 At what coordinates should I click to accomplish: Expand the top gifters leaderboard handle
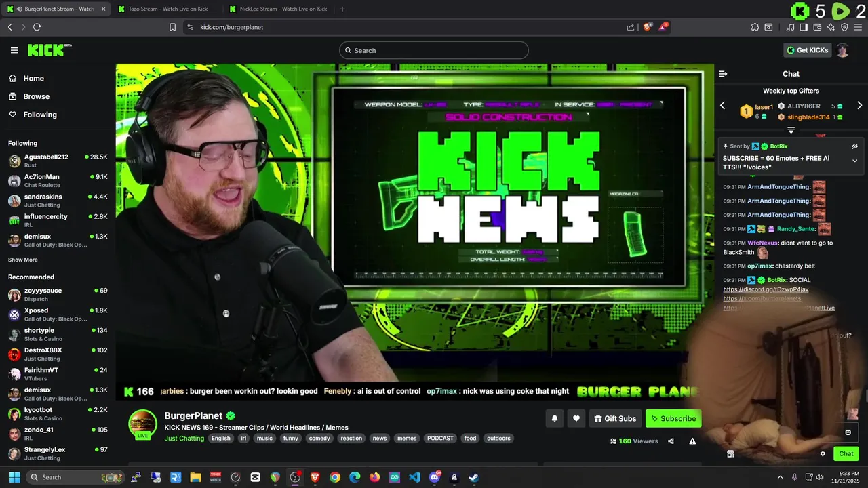(791, 129)
